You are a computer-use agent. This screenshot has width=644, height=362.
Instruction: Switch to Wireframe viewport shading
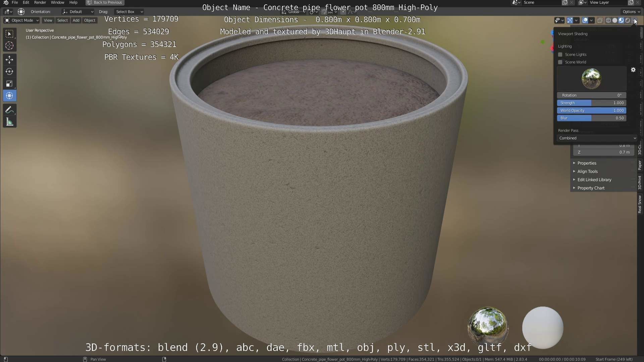click(608, 20)
